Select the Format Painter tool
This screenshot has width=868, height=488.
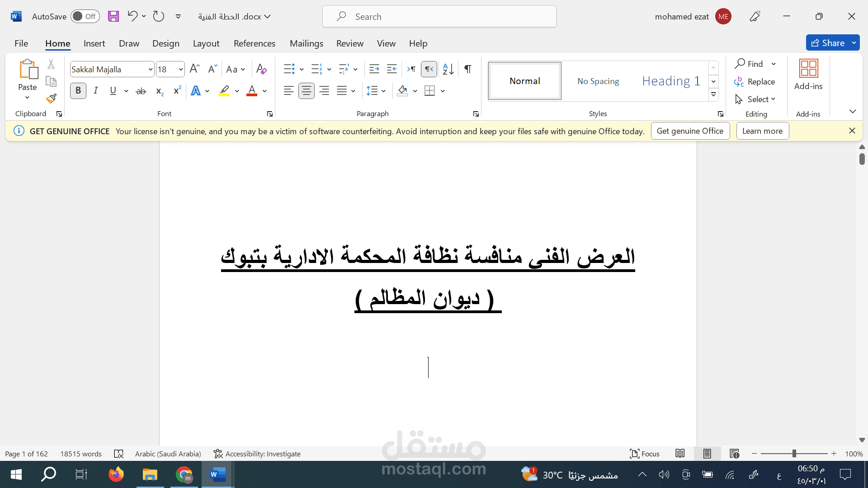tap(51, 99)
